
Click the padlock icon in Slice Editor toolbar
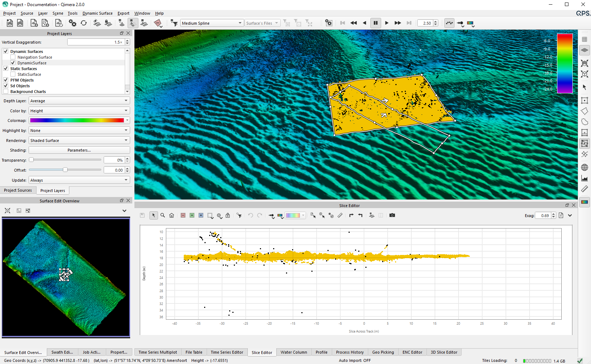pyautogui.click(x=228, y=215)
